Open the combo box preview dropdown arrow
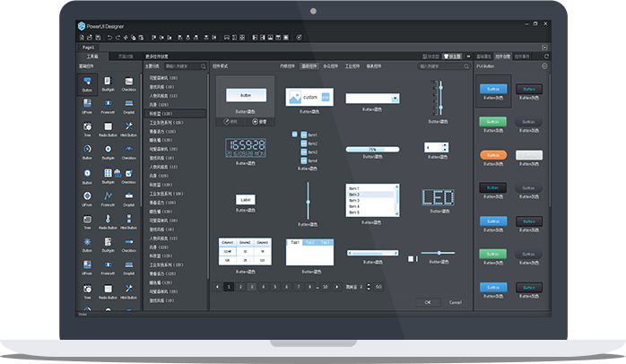This screenshot has width=626, height=364. tap(395, 99)
